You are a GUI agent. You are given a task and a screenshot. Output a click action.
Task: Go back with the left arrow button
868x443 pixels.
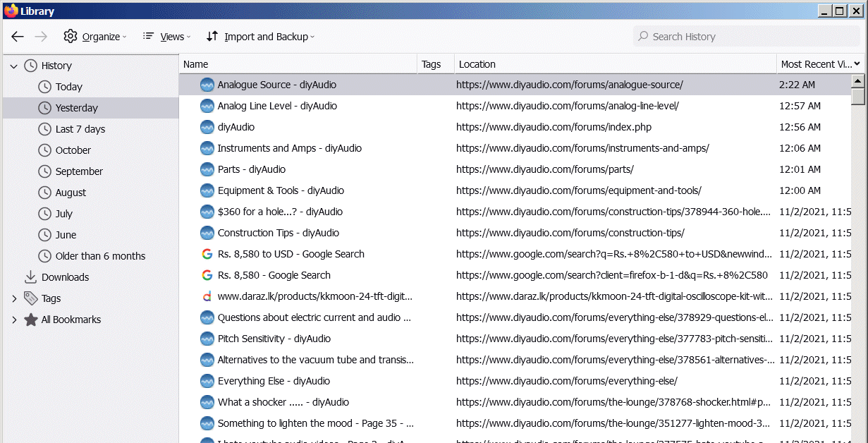[x=18, y=37]
